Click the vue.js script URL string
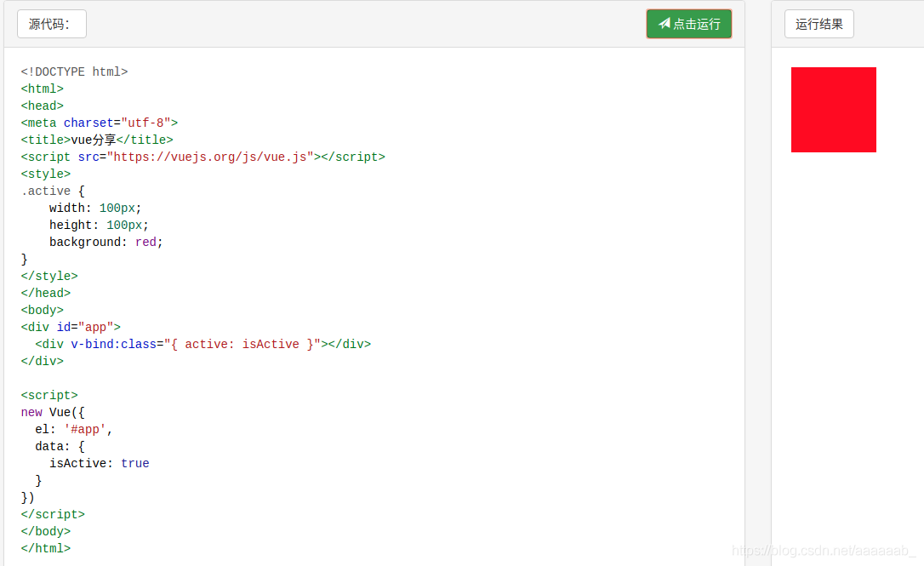The height and width of the screenshot is (566, 924). (212, 157)
